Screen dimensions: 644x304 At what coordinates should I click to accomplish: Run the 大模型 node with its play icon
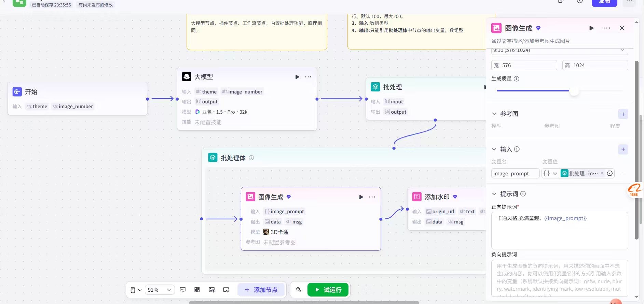[x=297, y=77]
